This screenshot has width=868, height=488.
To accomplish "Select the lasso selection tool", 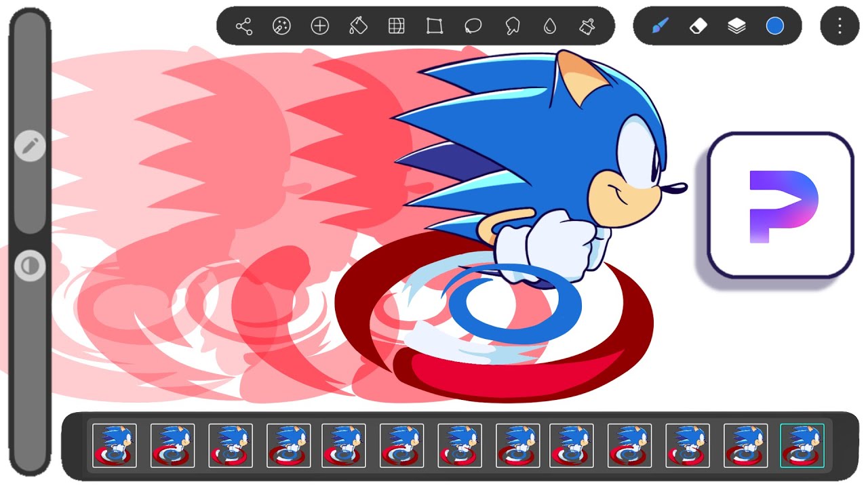I will point(473,26).
